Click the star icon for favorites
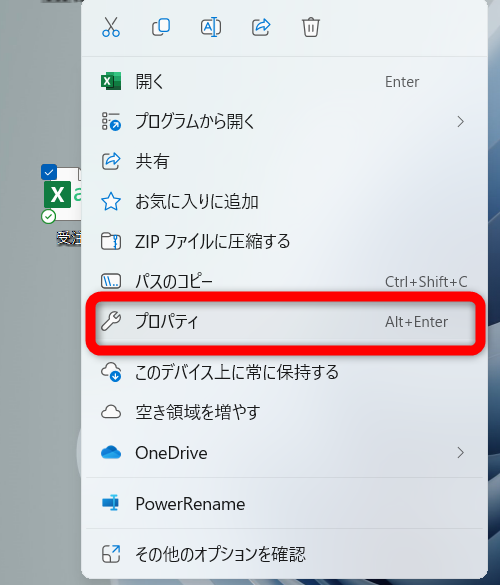 click(111, 202)
